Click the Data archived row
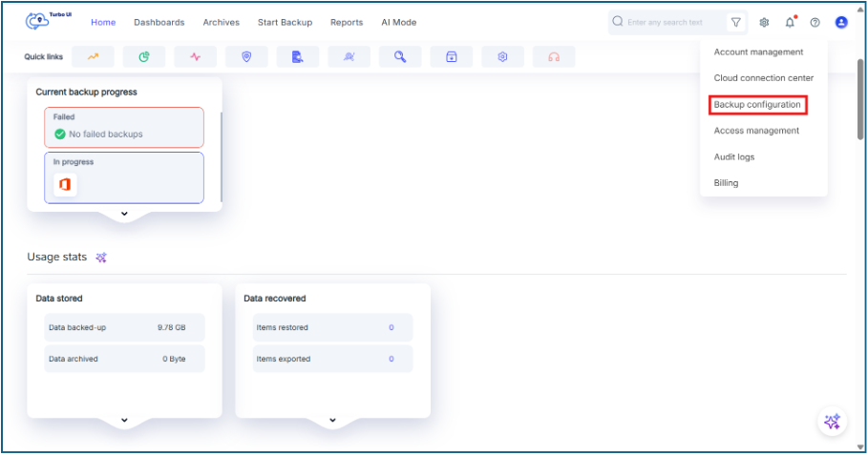 point(124,359)
